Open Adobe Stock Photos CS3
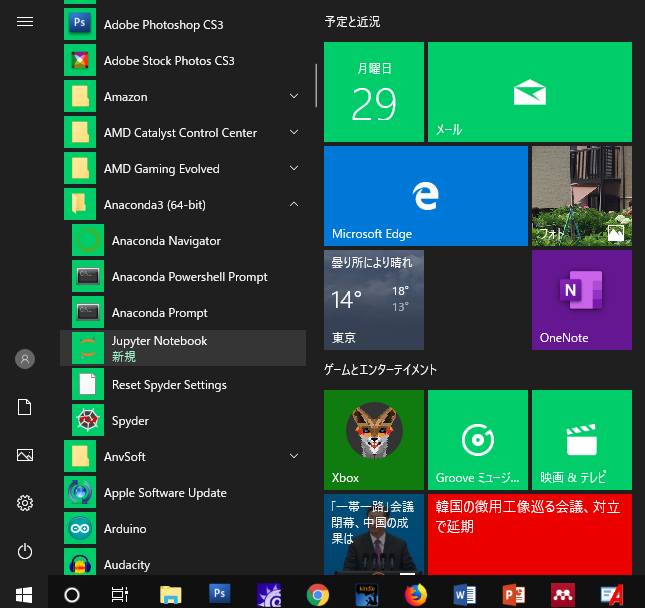The height and width of the screenshot is (608, 645). point(184,61)
